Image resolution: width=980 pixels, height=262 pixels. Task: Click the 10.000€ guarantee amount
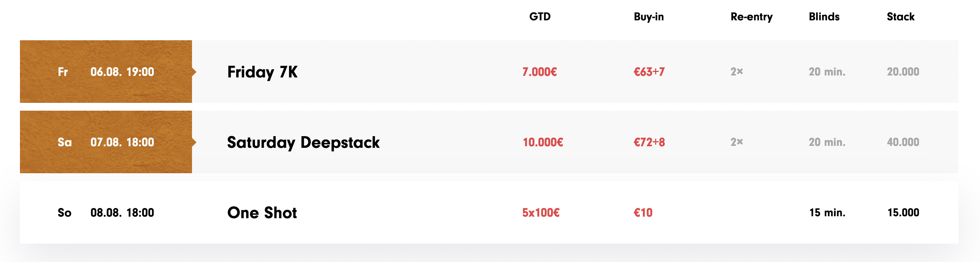click(x=543, y=142)
